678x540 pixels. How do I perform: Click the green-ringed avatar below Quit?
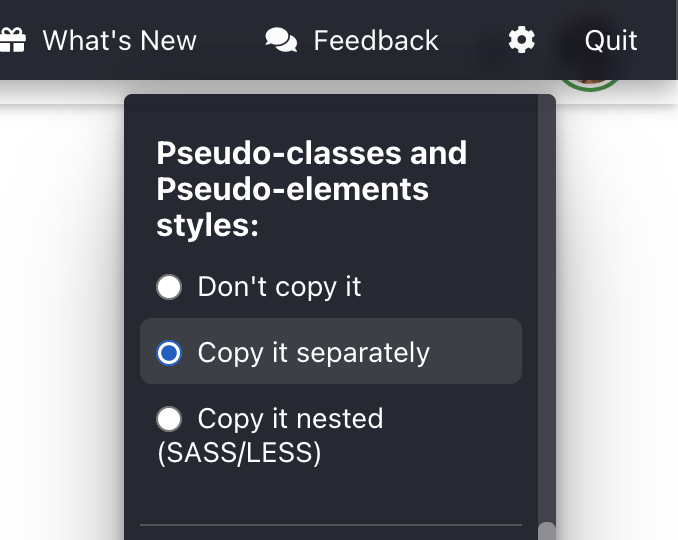[x=590, y=84]
